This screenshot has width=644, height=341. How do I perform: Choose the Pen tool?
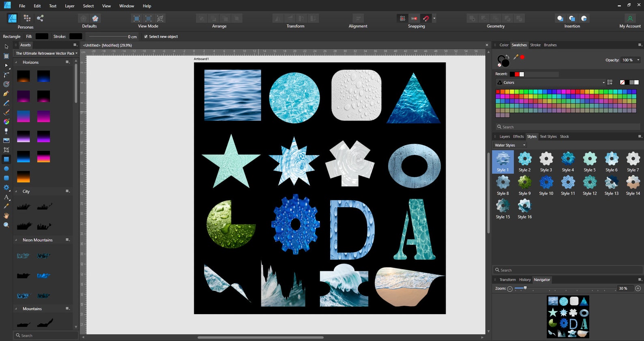[x=6, y=93]
